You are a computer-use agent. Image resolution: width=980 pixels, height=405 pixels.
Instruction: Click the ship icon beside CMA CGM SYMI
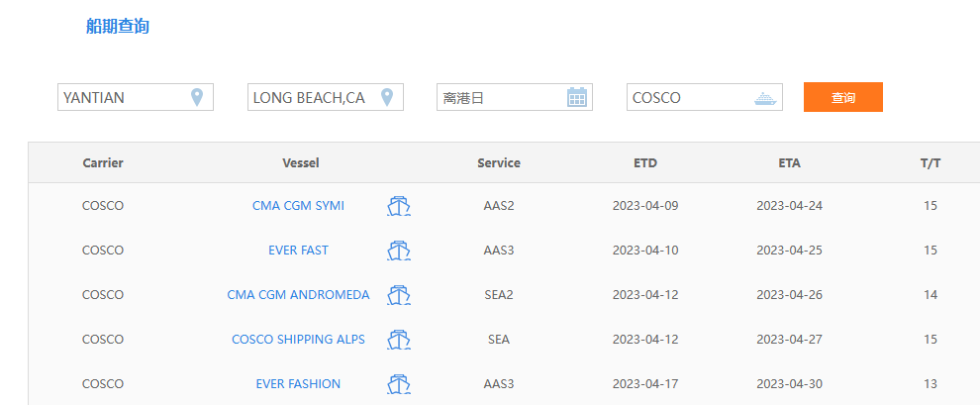[x=398, y=206]
